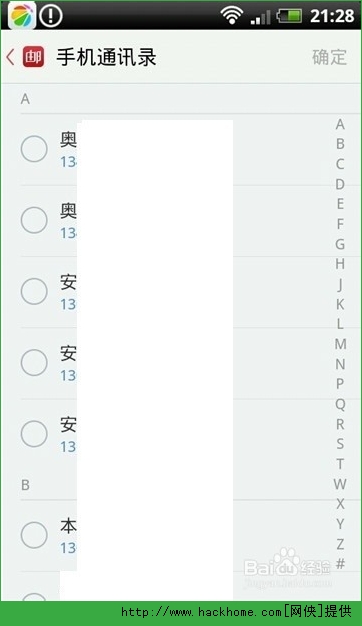Screen dimensions: 362x626
Task: Jump to letter A in side index
Action: [340, 124]
